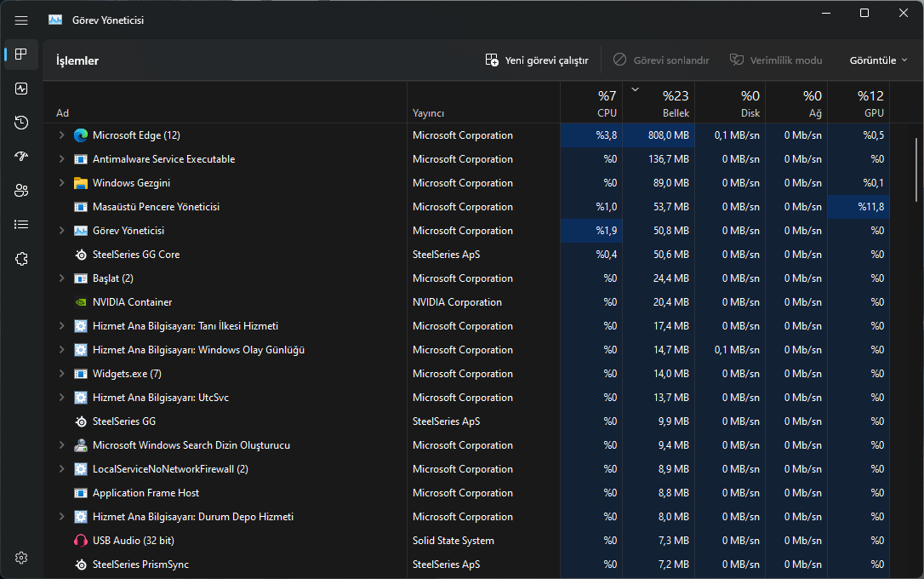This screenshot has width=924, height=579.
Task: Open App history from the sidebar
Action: 21,123
